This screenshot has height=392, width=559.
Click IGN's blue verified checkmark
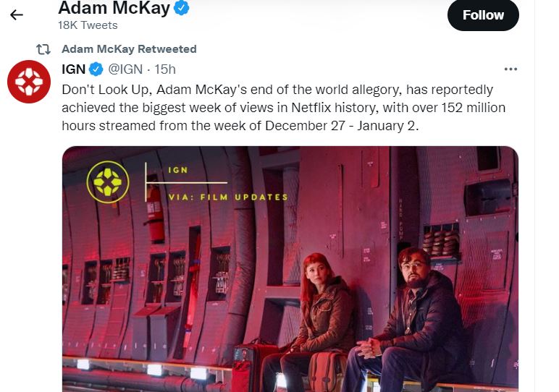96,69
